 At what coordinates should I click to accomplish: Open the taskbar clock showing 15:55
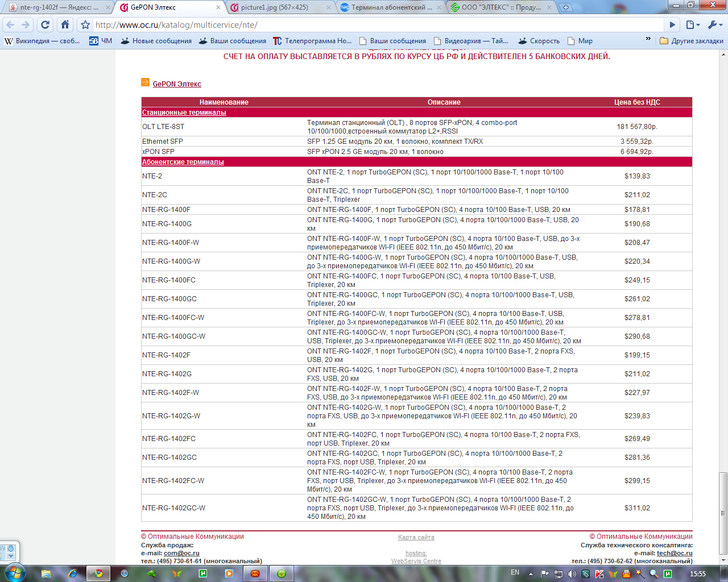click(x=698, y=573)
